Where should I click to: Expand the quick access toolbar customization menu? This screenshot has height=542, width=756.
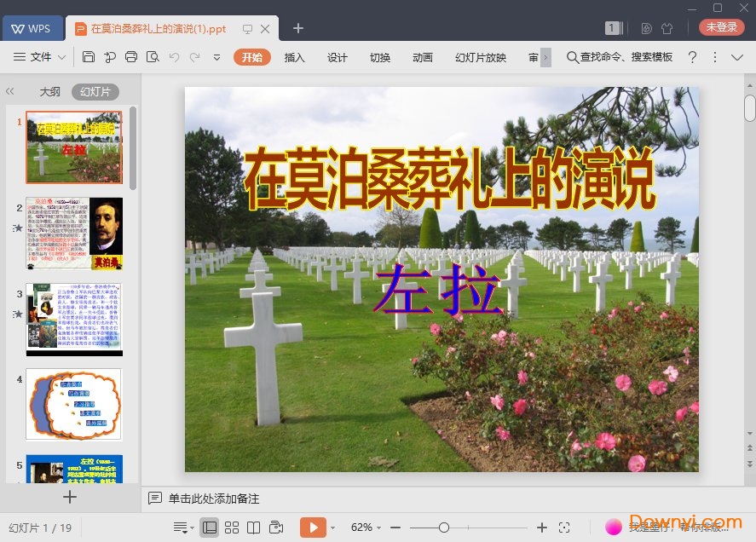tap(216, 58)
